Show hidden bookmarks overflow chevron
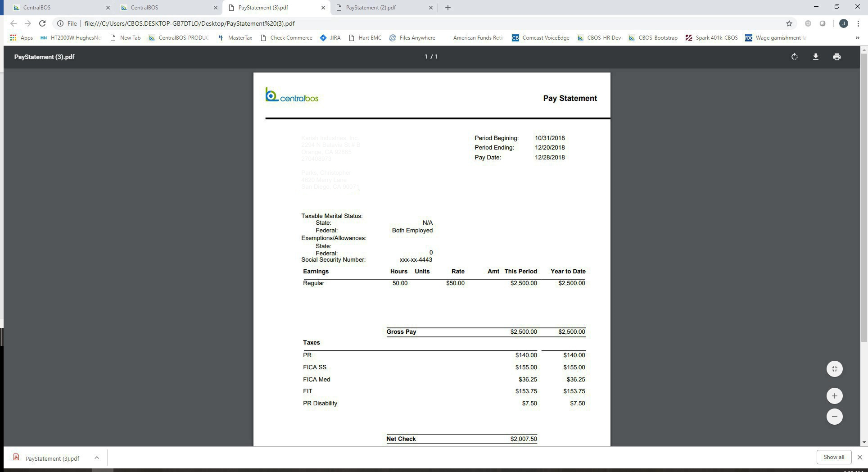 pos(857,38)
